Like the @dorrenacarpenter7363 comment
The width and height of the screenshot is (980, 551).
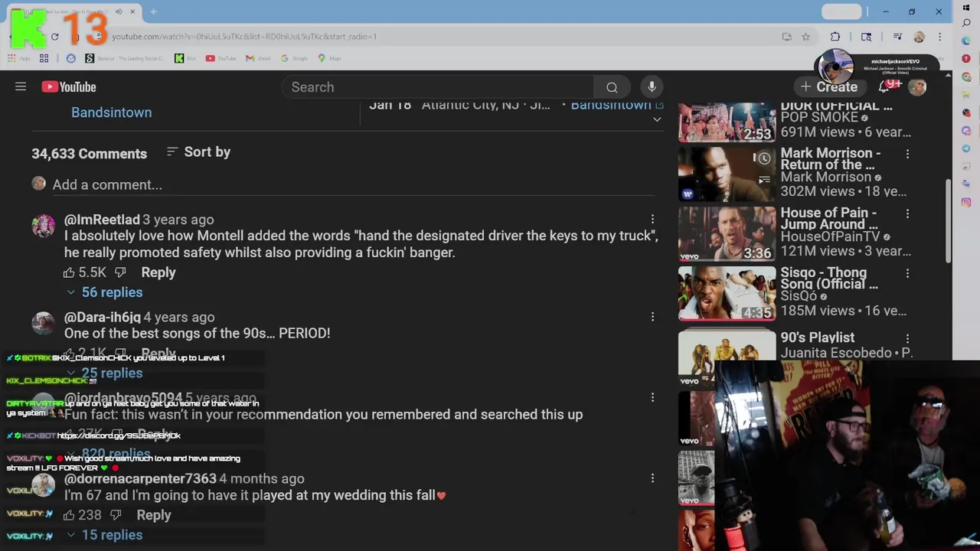(x=69, y=515)
